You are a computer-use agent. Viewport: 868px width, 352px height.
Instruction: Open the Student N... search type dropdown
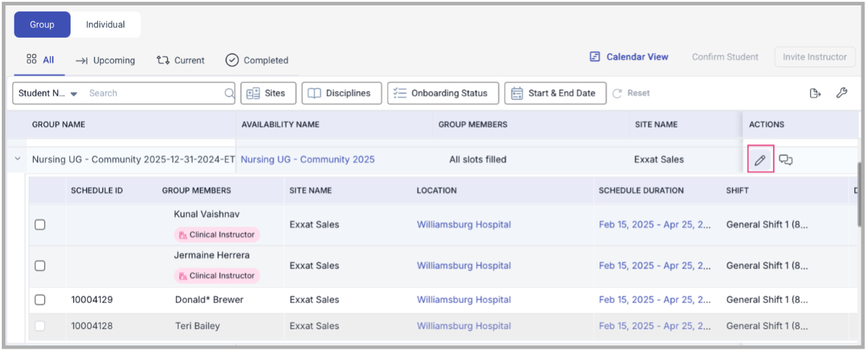[48, 93]
